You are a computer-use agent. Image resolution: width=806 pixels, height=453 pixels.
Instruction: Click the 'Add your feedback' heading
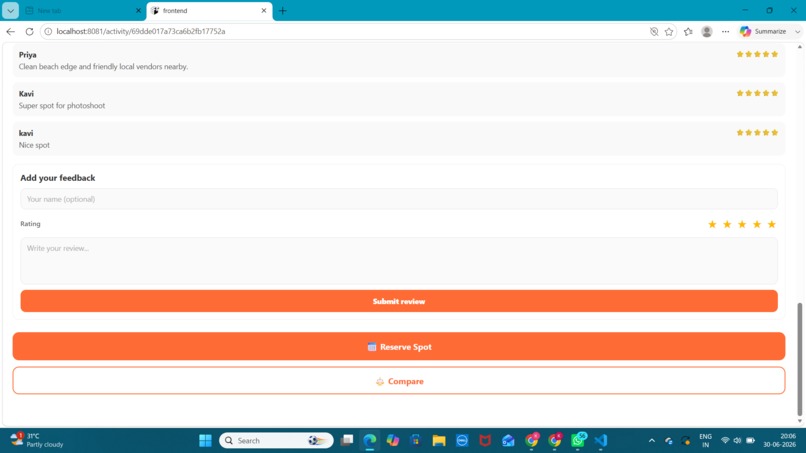[58, 178]
